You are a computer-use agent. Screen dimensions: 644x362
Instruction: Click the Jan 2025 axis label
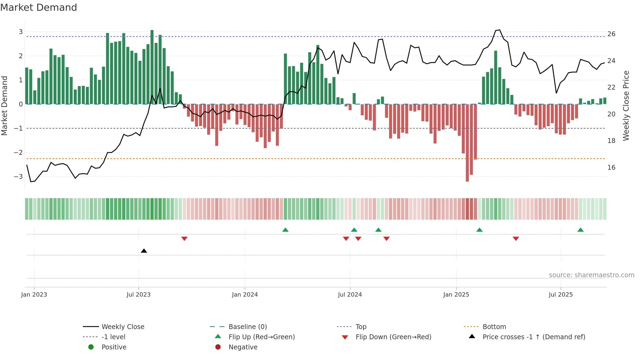(x=456, y=295)
